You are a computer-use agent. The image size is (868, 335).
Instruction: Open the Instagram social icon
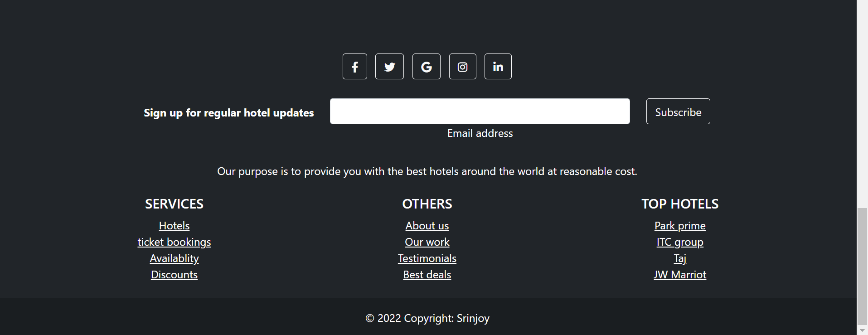[x=463, y=67]
